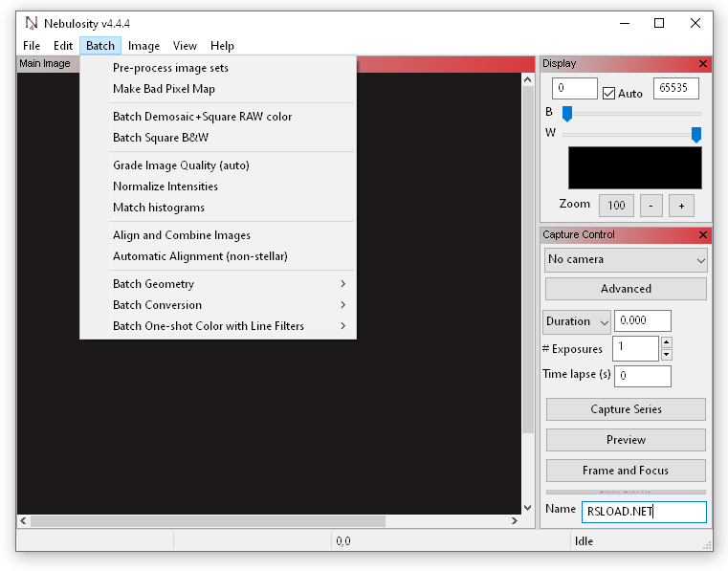Choose Make Bad Pixel Map

[218, 89]
